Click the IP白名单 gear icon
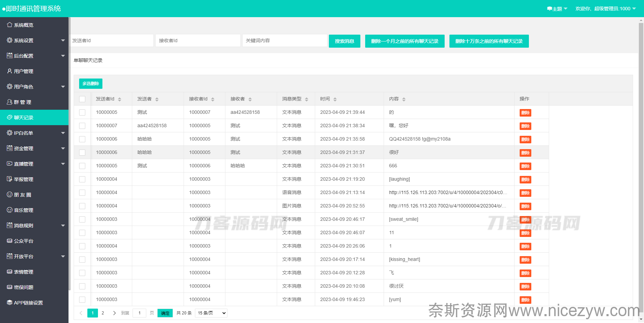The height and width of the screenshot is (323, 644). (x=10, y=133)
